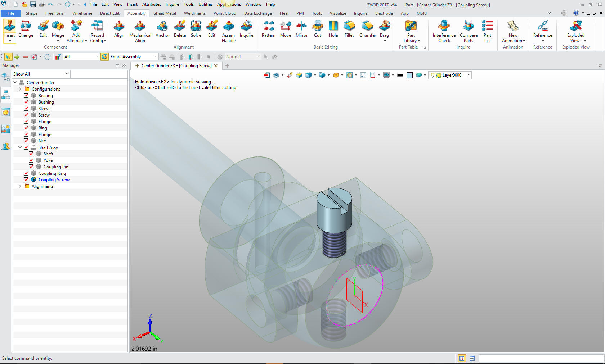
Task: Collapse the Center Grinder root node
Action: 15,82
